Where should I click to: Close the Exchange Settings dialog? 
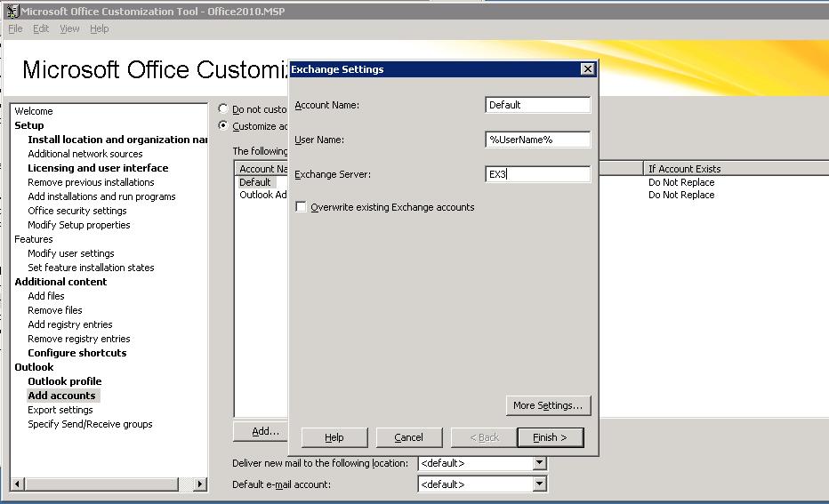click(x=587, y=69)
